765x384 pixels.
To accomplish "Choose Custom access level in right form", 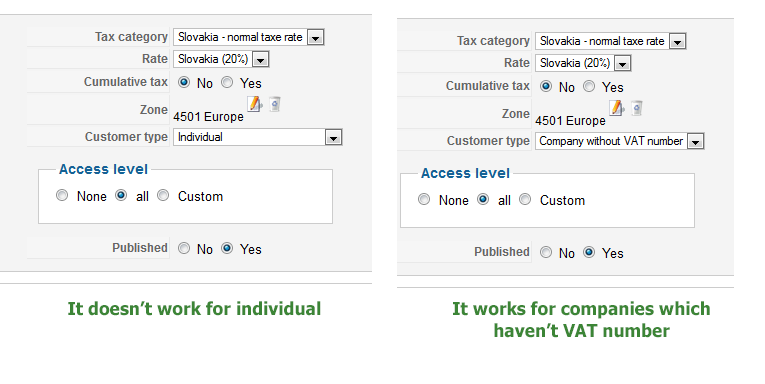I will tap(525, 200).
